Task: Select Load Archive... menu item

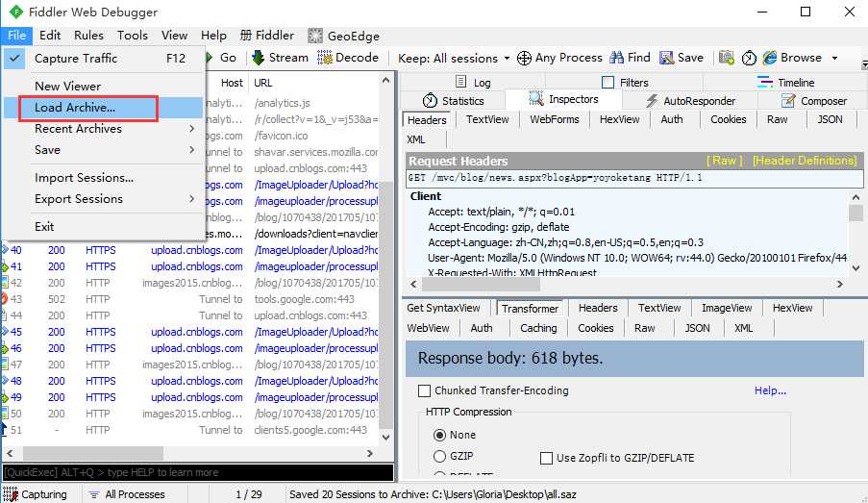Action: tap(103, 108)
